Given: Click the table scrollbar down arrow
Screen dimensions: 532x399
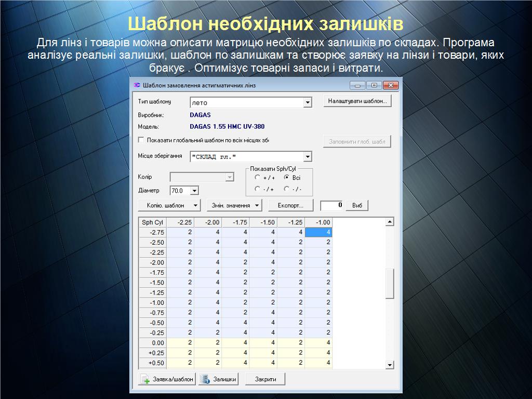Looking at the screenshot, I should click(x=390, y=365).
